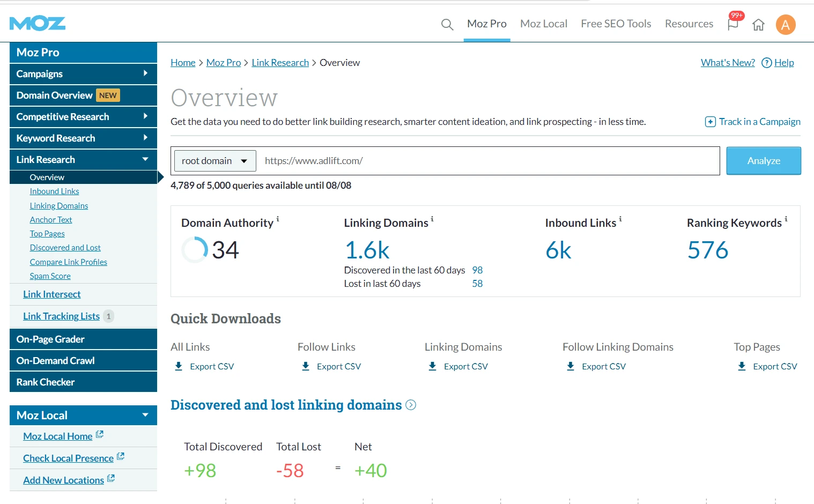Screen dimensions: 814x504
Task: Switch to Moz Pro top navigation tab
Action: [x=487, y=24]
